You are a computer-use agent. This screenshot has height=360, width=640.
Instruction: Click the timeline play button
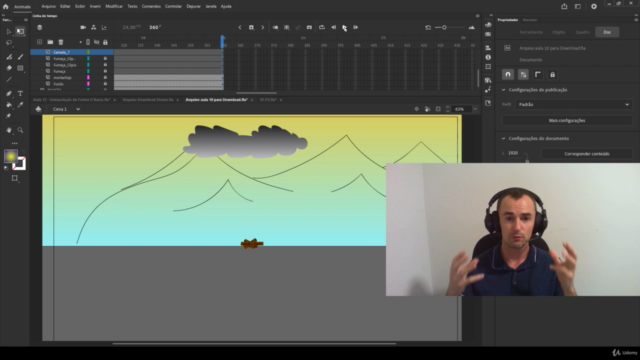[x=344, y=27]
